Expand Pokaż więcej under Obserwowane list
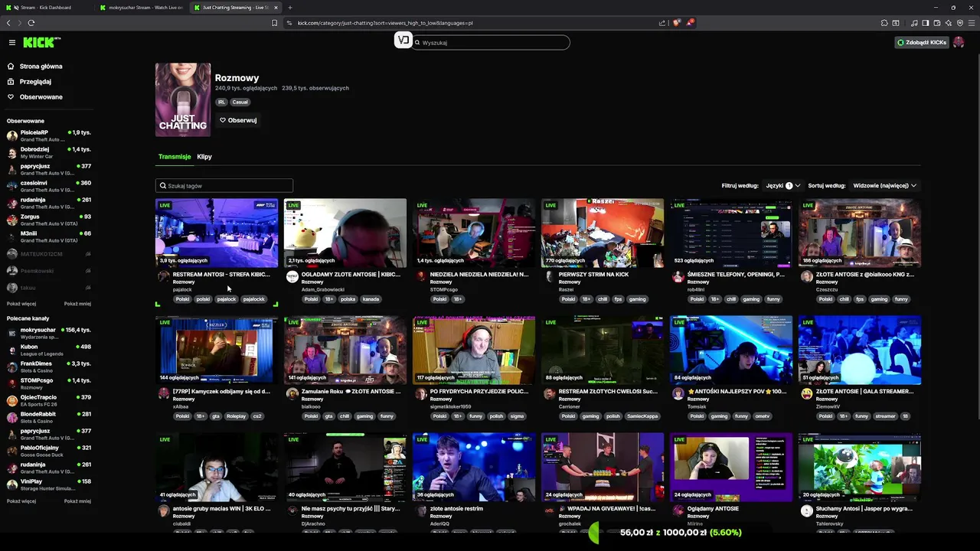This screenshot has width=980, height=551. 21,304
